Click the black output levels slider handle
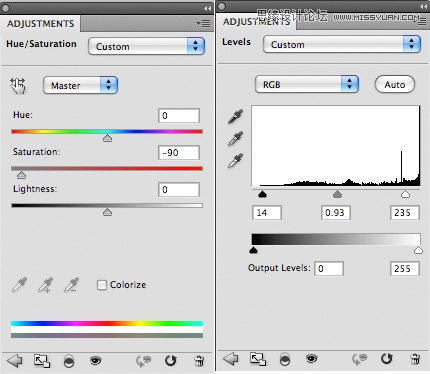Screen dimensions: 430x374 (x=253, y=250)
